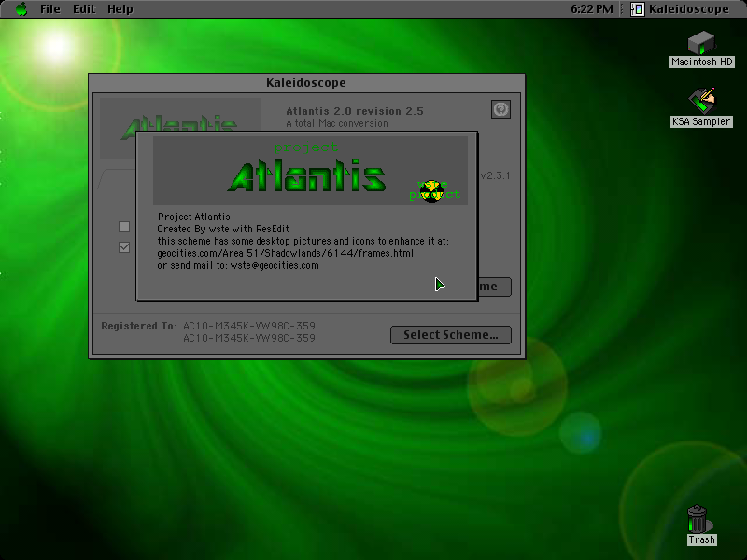Screen dimensions: 747x560
Task: Click the geocities.com/Area51 URL text
Action: [286, 253]
